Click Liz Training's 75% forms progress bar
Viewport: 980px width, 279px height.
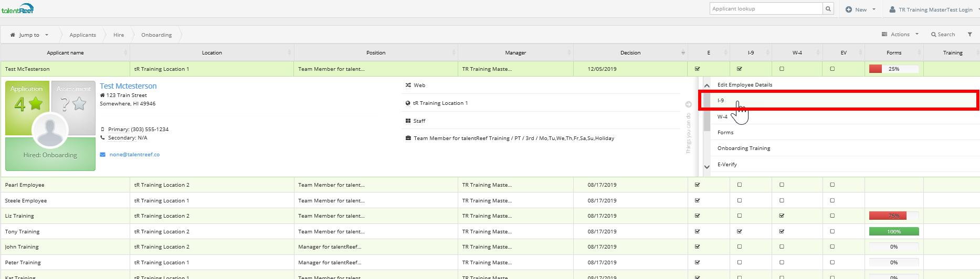coord(893,216)
